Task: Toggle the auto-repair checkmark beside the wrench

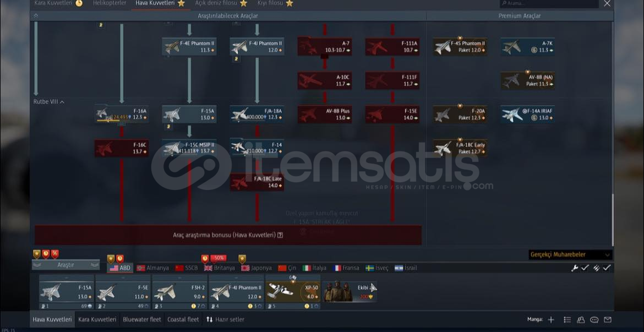Action: [x=585, y=268]
